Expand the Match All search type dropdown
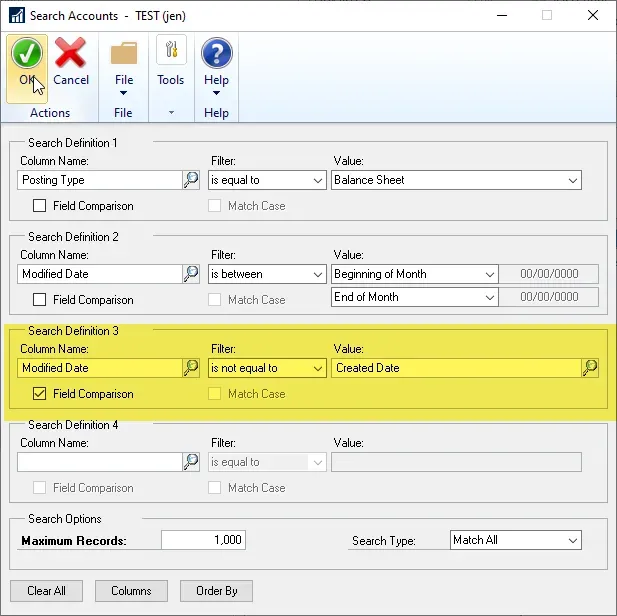This screenshot has height=616, width=617. 572,540
